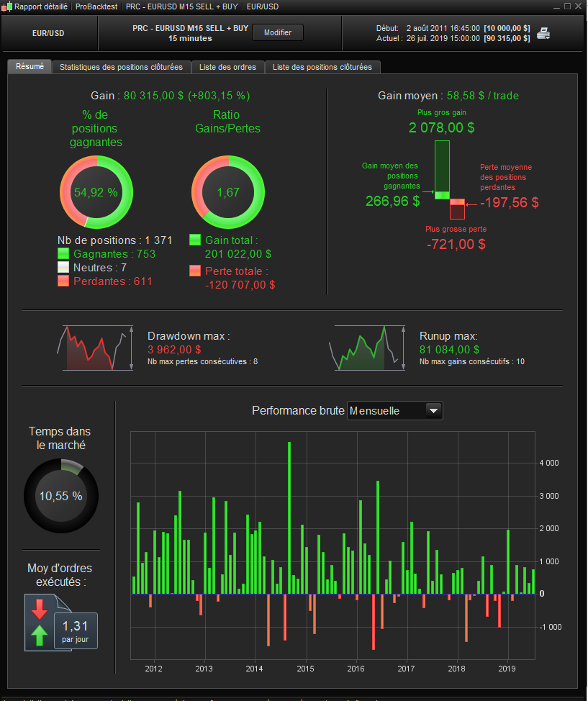Click the drawdown max chart thumbnail
The image size is (588, 701).
[x=95, y=348]
